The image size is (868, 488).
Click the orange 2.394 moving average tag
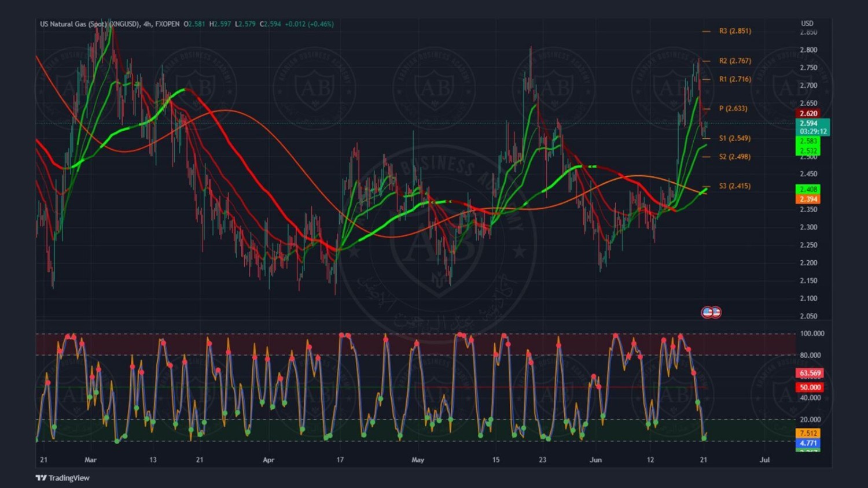click(x=808, y=199)
